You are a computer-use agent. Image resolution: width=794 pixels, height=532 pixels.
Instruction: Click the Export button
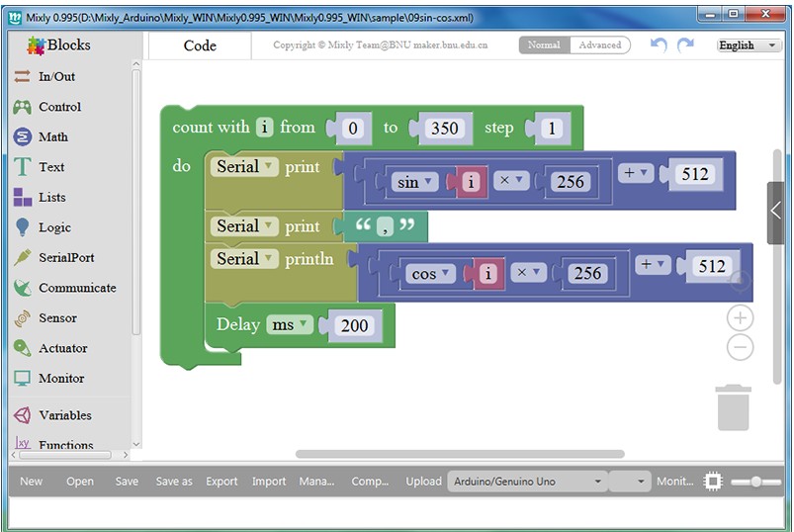[x=221, y=482]
